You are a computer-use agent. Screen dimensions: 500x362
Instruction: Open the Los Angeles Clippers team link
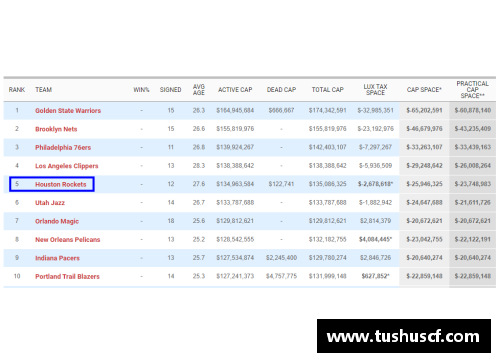67,166
